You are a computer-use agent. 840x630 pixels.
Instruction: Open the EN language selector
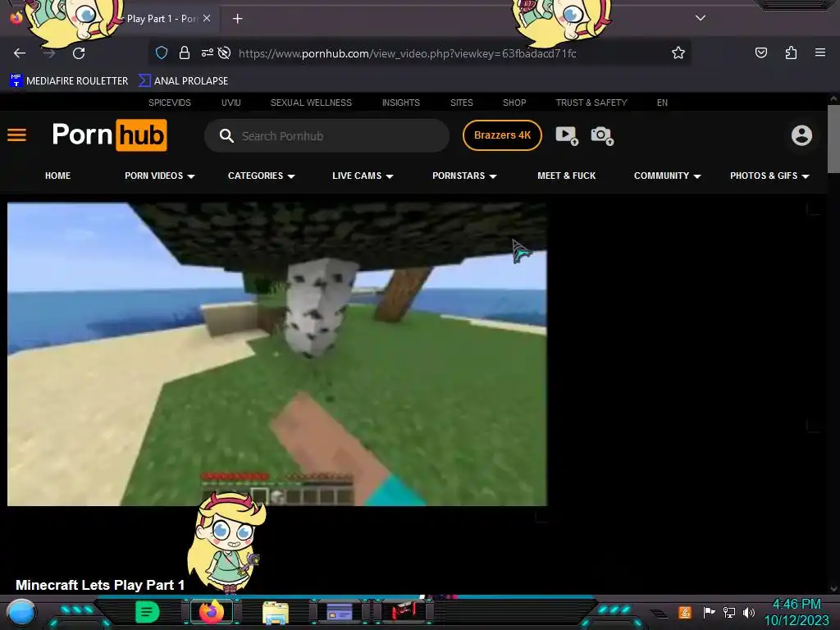point(662,103)
